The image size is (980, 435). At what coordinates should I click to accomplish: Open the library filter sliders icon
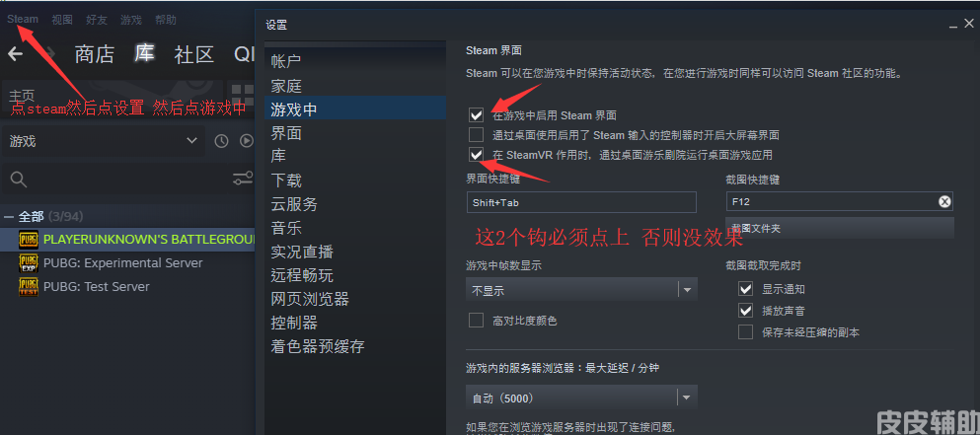point(243,180)
